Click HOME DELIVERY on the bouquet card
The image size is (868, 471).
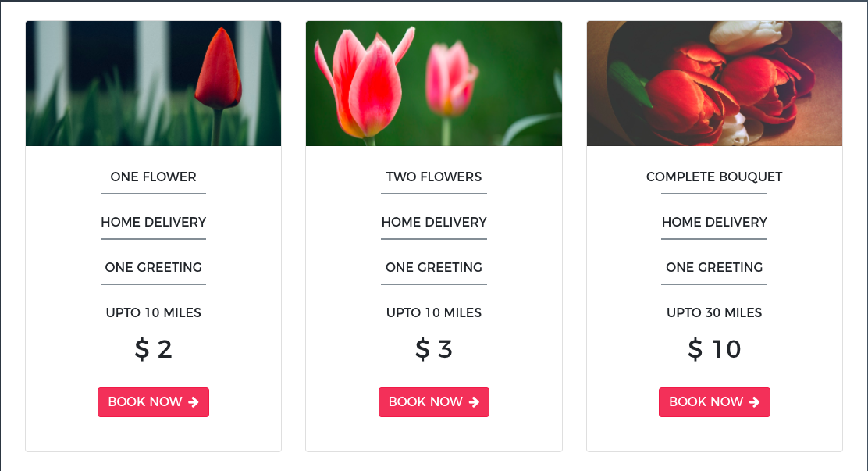pos(714,222)
